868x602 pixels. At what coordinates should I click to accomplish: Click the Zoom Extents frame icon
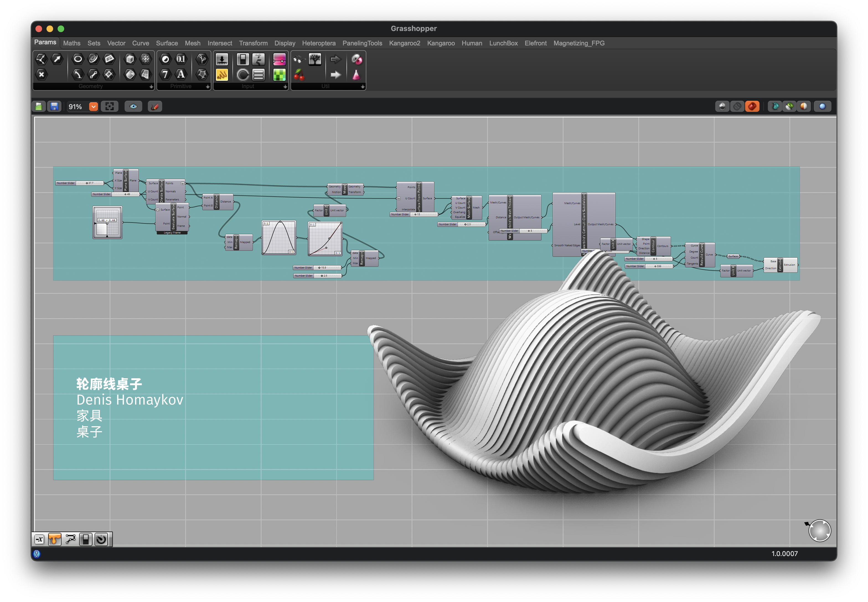110,107
